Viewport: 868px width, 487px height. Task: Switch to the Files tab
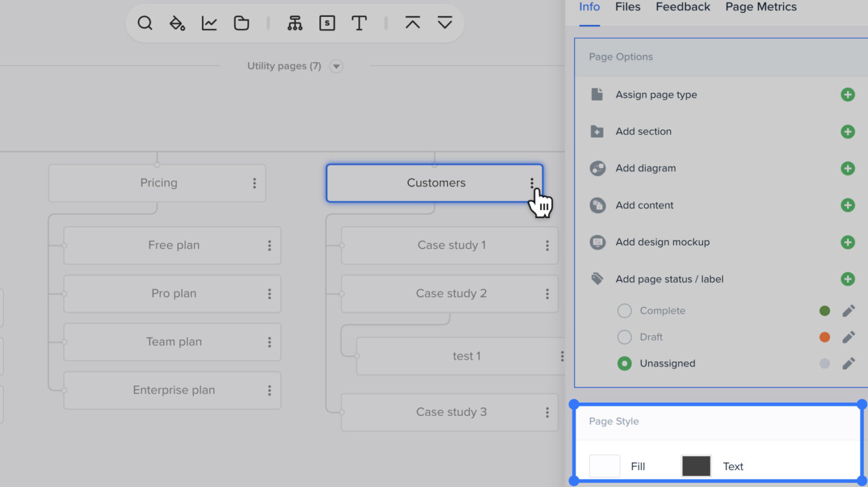coord(627,7)
